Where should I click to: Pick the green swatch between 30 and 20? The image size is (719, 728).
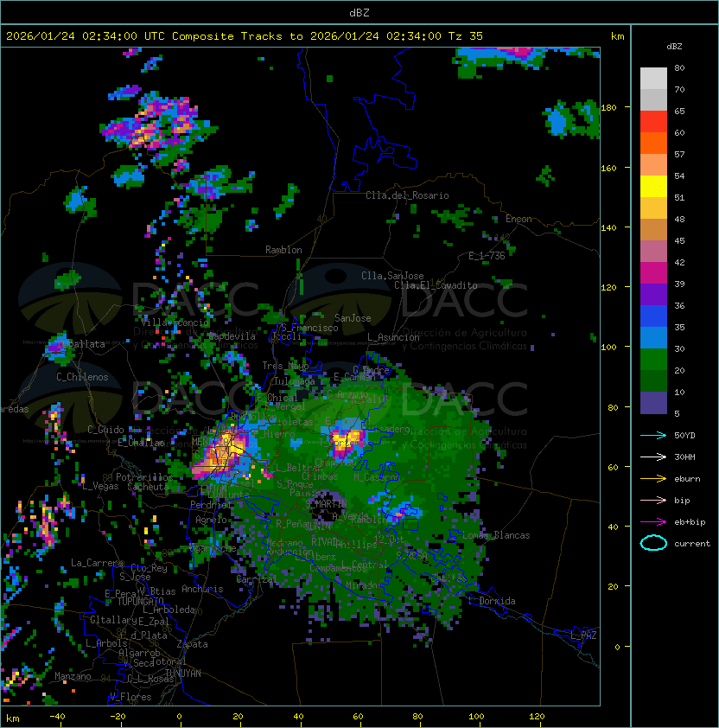653,360
